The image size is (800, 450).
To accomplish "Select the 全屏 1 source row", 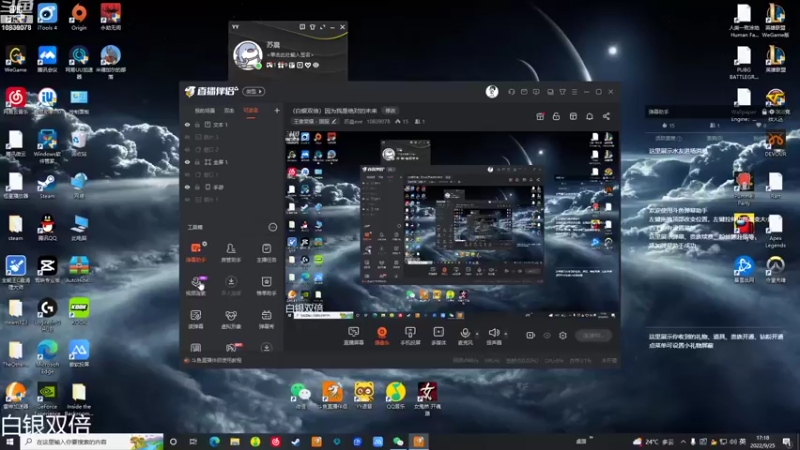I will click(x=232, y=162).
